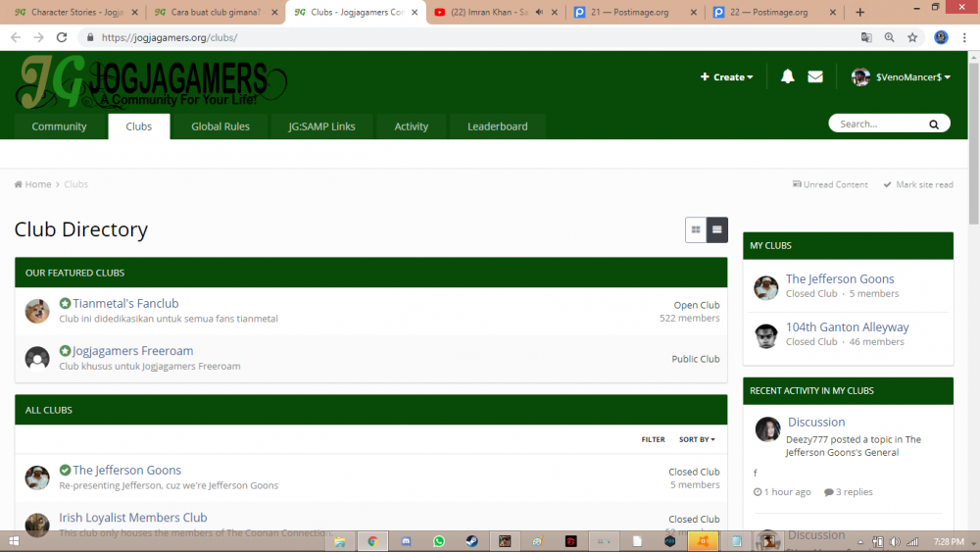This screenshot has height=552, width=980.
Task: Switch to Cara buat club gimana browser tab
Action: (x=215, y=12)
